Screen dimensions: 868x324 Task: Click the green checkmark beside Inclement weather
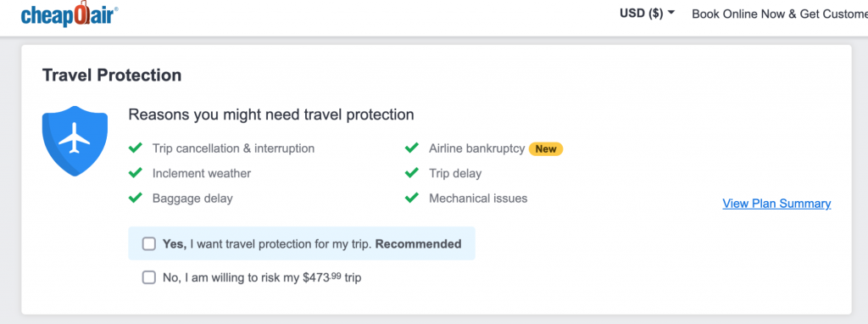point(135,173)
